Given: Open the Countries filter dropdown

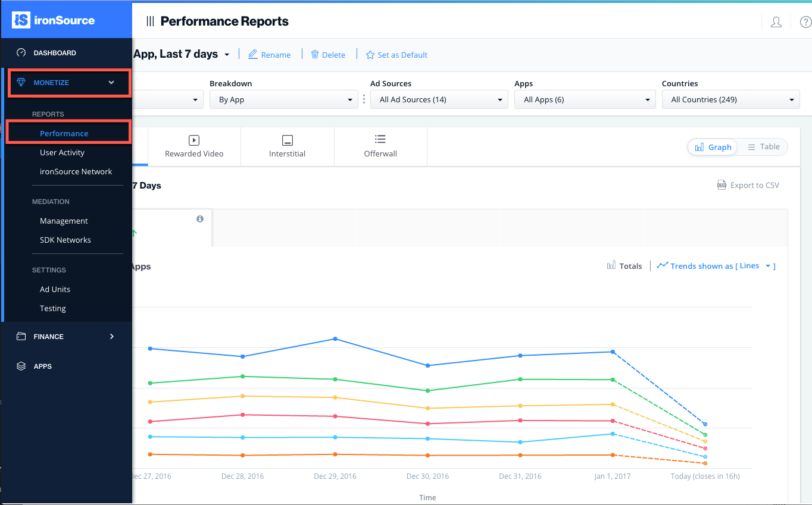Looking at the screenshot, I should (730, 99).
